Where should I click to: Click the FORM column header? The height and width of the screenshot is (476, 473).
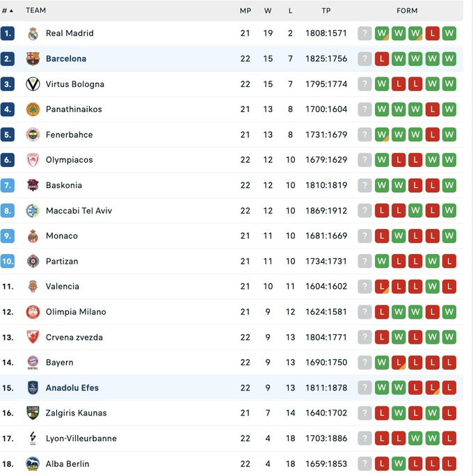pos(407,10)
